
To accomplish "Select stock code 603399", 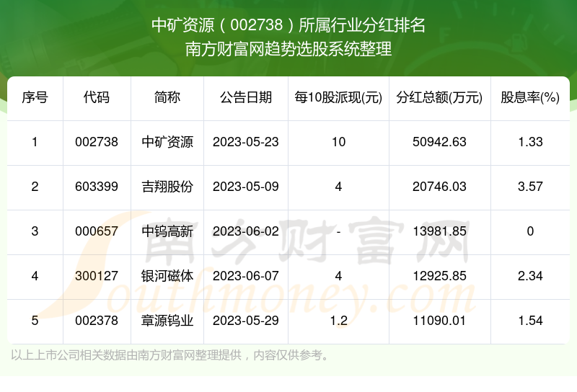I will (x=97, y=187).
